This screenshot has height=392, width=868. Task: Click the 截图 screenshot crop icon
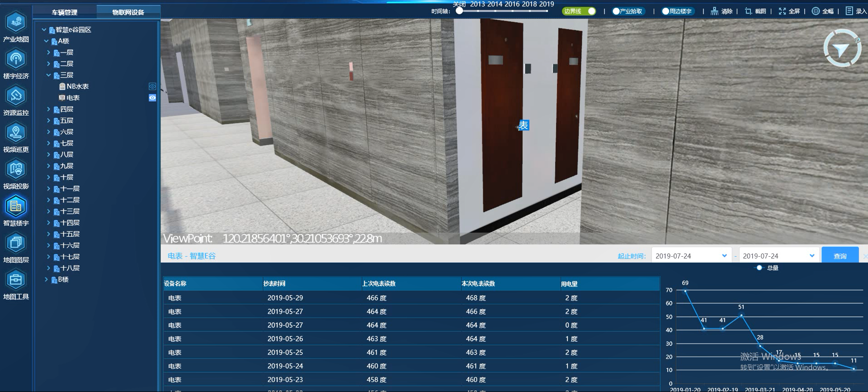coord(749,11)
